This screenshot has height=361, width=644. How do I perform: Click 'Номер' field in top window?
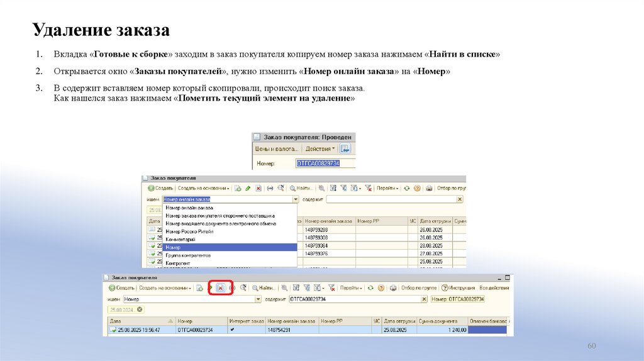point(325,163)
